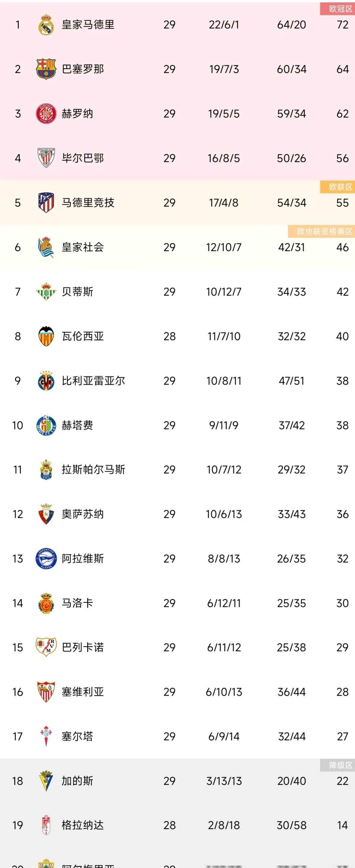Click the Villarreal yellow crest
The width and height of the screenshot is (355, 868).
tap(46, 381)
